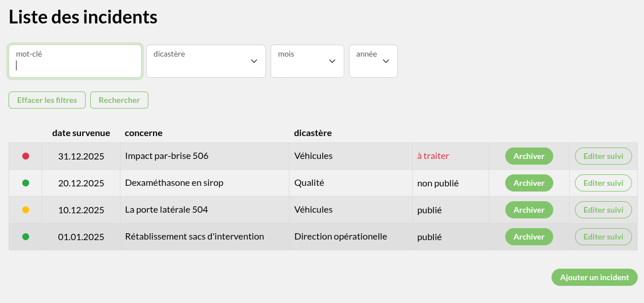Screen dimensions: 644x303
Task: Archive the Rétablissement sacs d'intervention incident
Action: tap(529, 237)
